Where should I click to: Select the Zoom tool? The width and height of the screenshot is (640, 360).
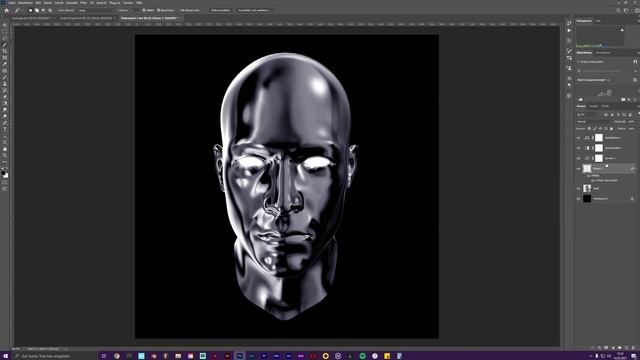pos(5,156)
